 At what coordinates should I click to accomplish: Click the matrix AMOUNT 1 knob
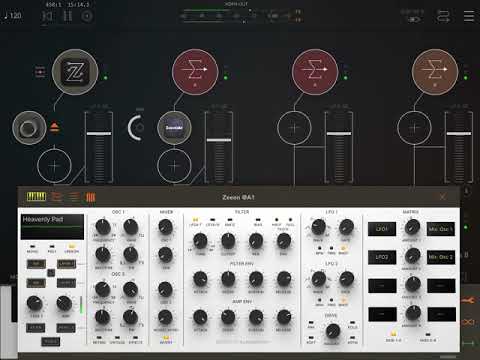click(x=412, y=228)
